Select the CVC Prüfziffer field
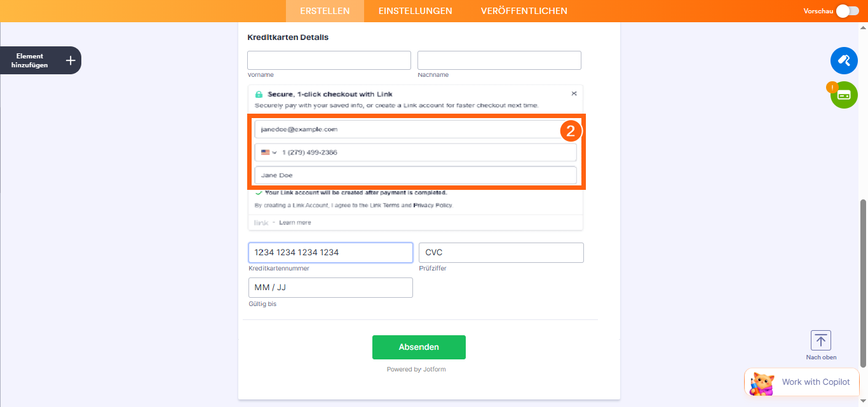This screenshot has height=407, width=868. [501, 253]
